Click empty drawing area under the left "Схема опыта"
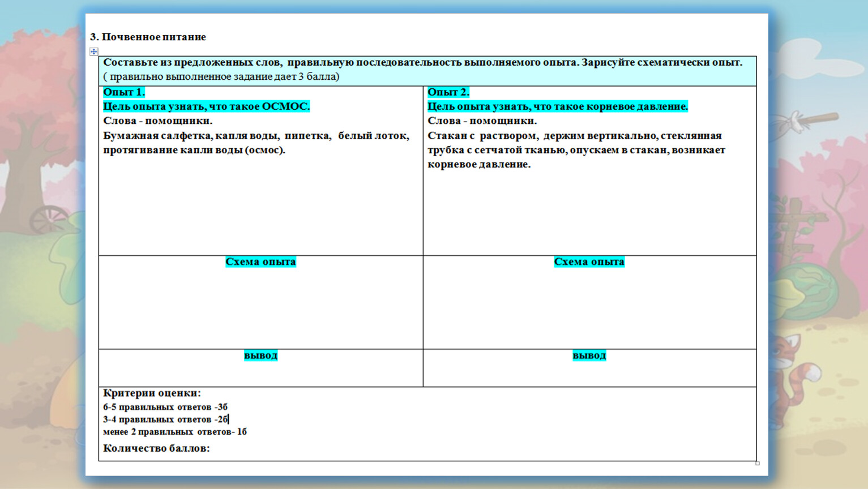Viewport: 868px width, 489px height. coord(260,308)
